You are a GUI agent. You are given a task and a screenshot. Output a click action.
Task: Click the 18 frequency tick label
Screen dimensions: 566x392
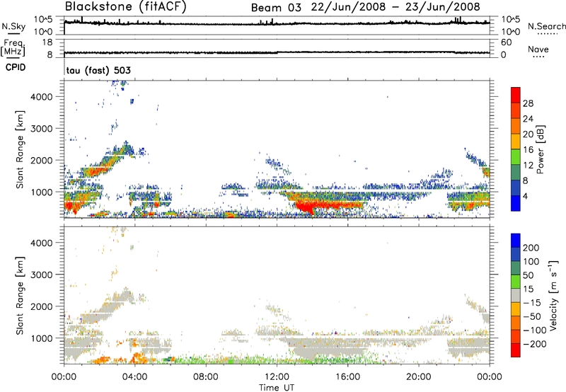(47, 42)
